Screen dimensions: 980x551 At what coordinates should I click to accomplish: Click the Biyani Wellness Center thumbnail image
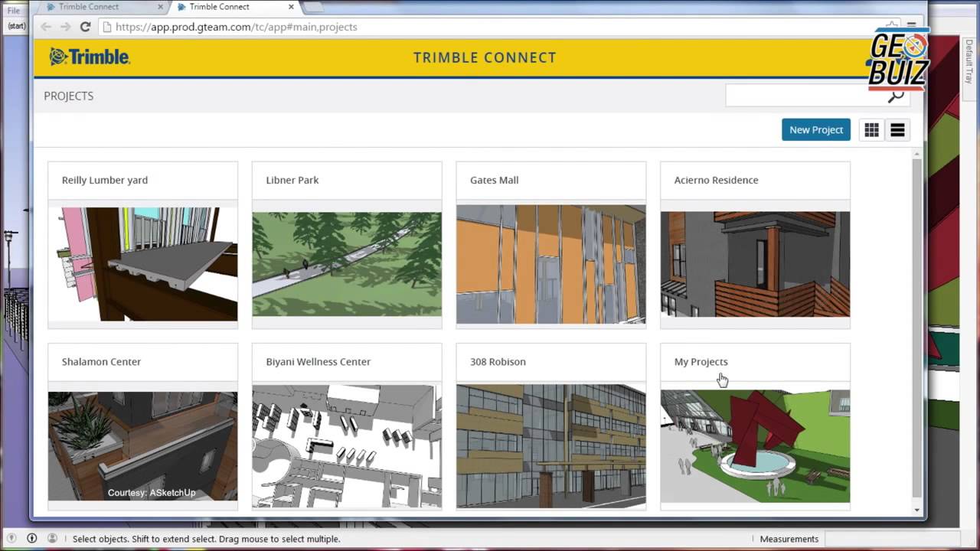pos(347,446)
